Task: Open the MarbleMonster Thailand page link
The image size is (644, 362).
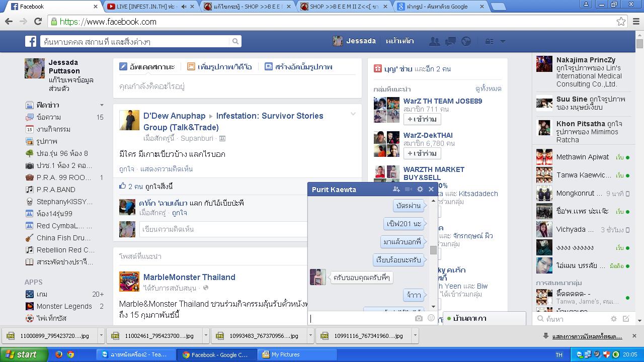Action: (189, 277)
